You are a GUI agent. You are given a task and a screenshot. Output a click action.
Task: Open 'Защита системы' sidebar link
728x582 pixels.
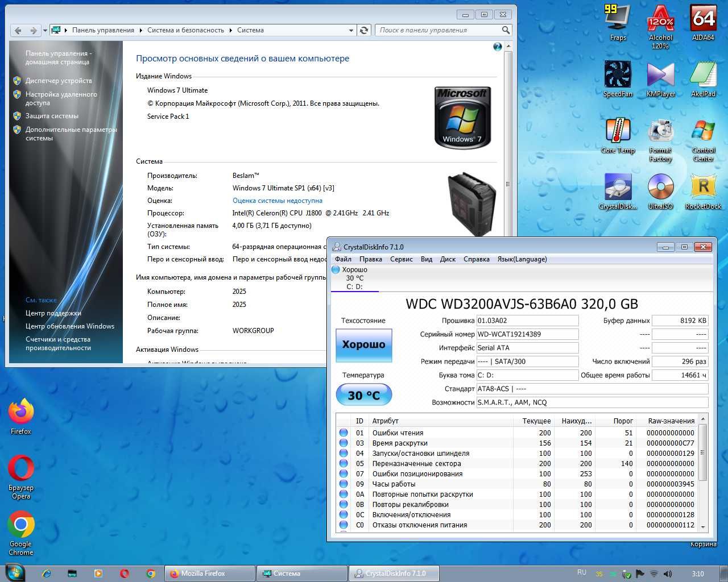52,116
